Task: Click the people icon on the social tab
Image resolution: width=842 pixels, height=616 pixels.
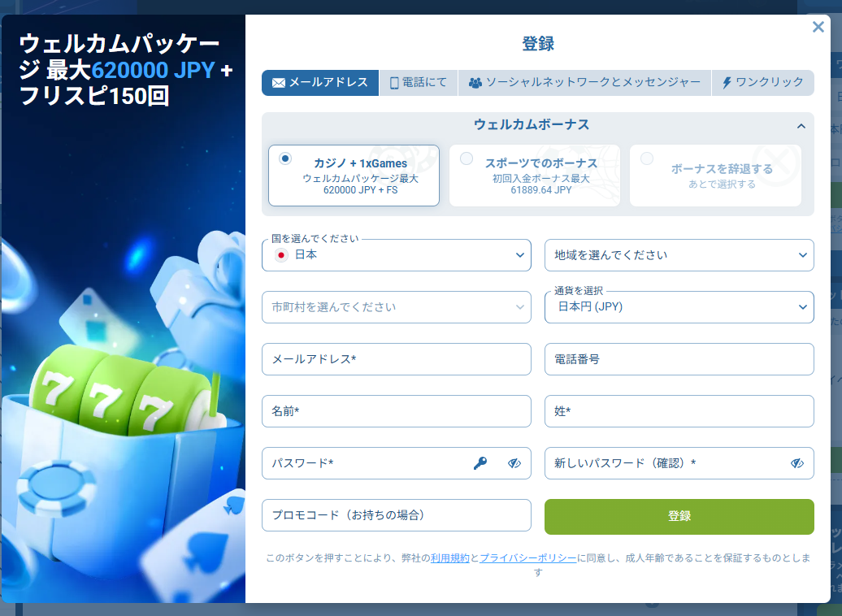Action: [x=475, y=83]
